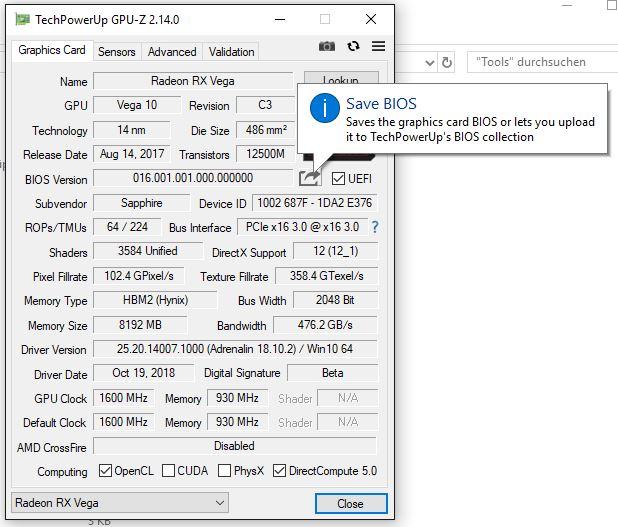
Task: Switch to the Graphics Card tab
Action: click(52, 50)
